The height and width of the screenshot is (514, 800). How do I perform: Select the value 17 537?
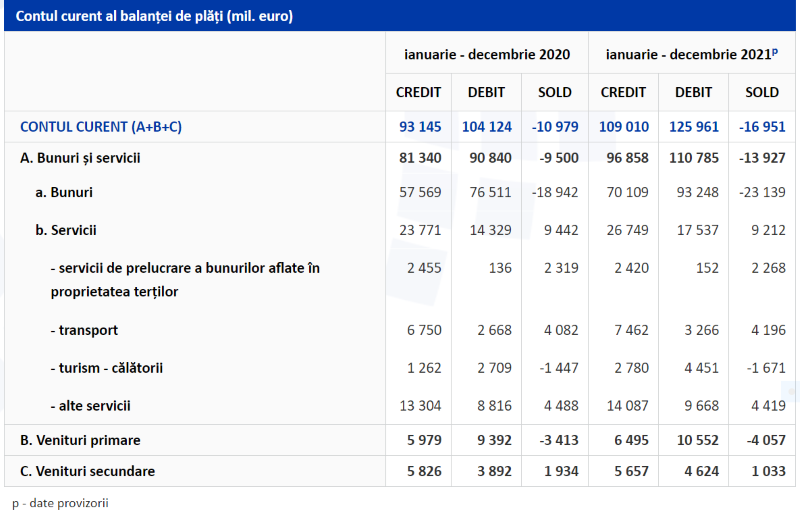(697, 230)
